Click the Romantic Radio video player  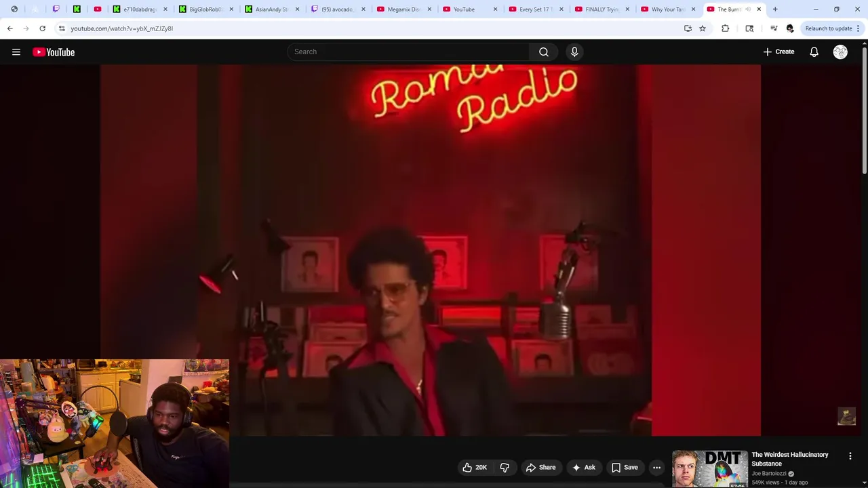(431, 250)
